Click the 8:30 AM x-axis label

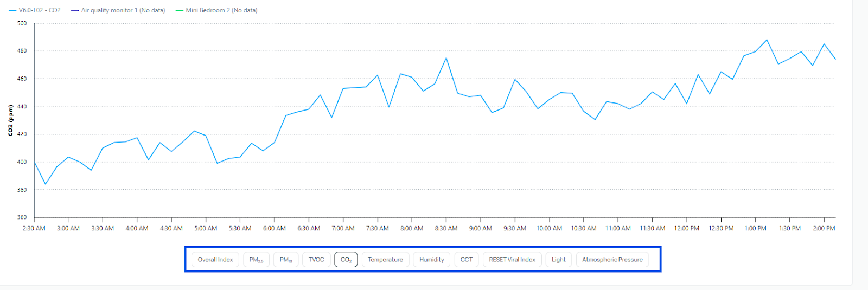[x=446, y=228]
